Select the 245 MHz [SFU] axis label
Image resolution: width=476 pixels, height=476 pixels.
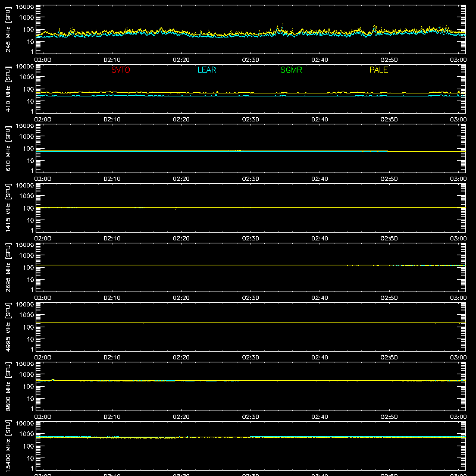click(8, 30)
